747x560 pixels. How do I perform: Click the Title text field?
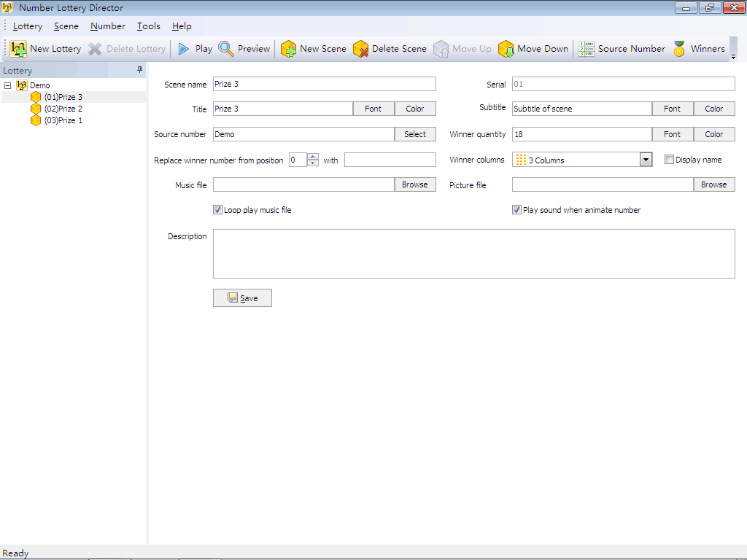283,109
